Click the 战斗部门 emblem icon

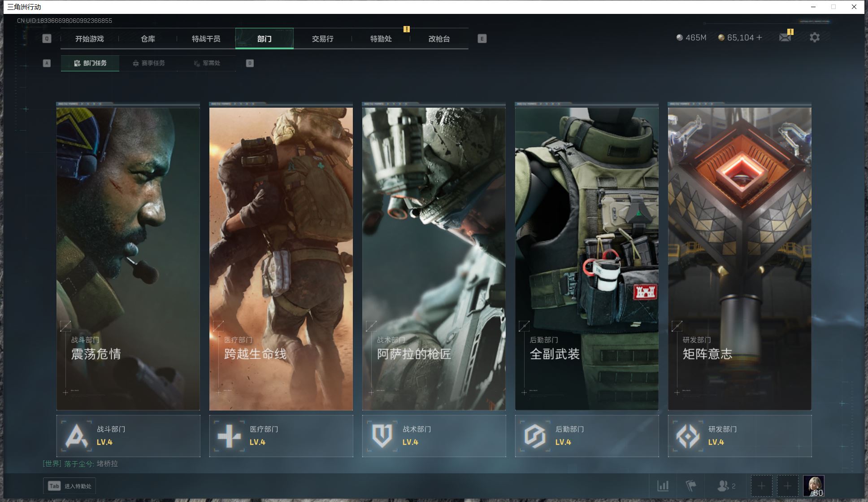coord(76,436)
